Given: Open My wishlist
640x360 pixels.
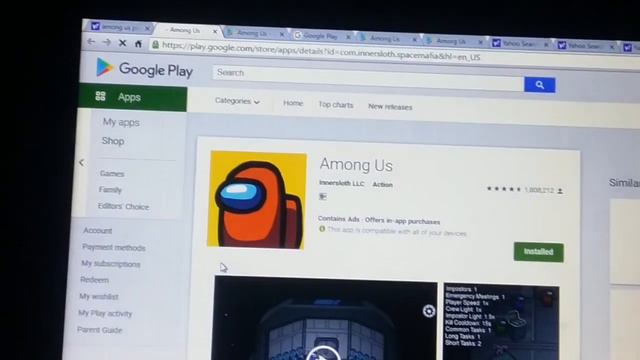Looking at the screenshot, I should click(99, 296).
